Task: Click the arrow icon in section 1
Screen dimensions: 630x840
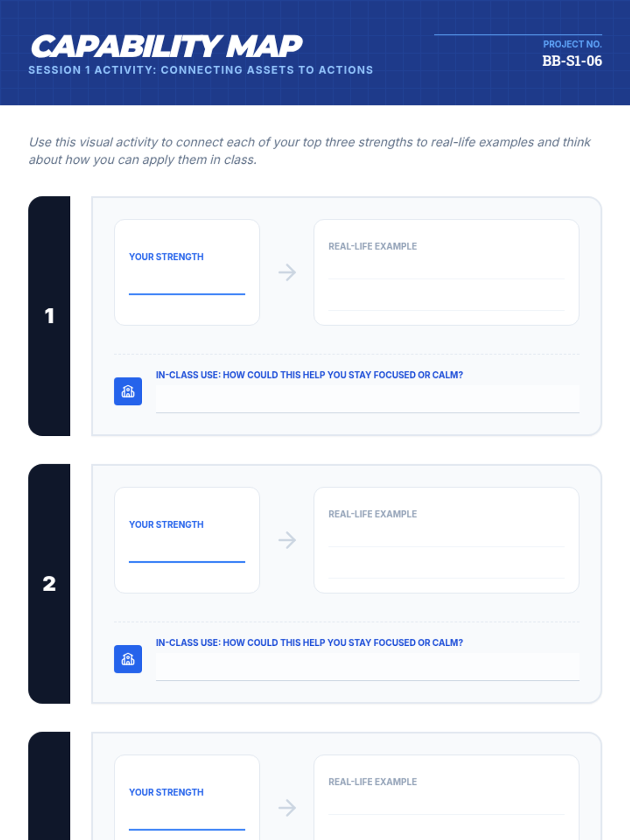Action: pyautogui.click(x=287, y=272)
